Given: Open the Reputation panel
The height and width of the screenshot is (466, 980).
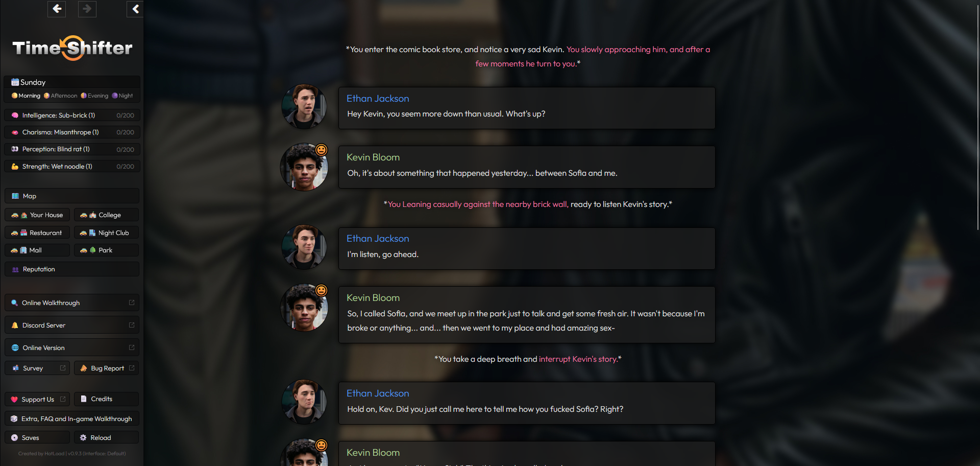Looking at the screenshot, I should [x=71, y=269].
